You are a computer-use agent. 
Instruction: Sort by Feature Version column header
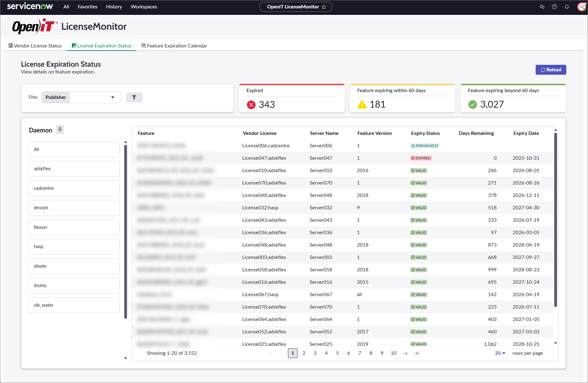[x=375, y=133]
